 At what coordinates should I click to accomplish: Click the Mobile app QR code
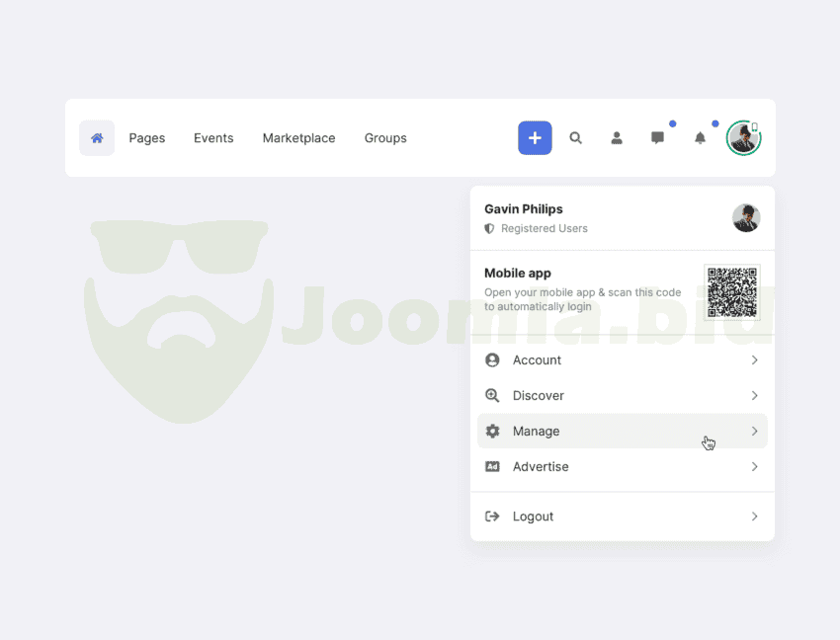click(732, 292)
